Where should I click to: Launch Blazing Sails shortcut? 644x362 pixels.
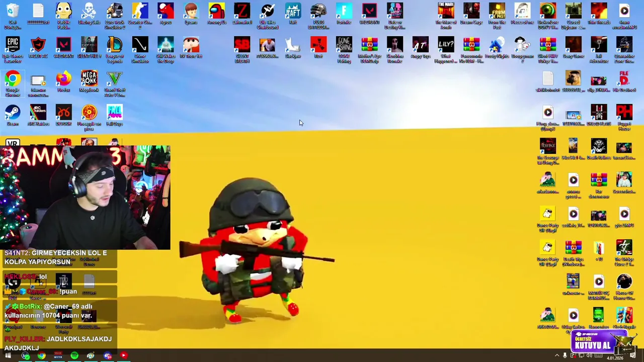[x=89, y=14]
